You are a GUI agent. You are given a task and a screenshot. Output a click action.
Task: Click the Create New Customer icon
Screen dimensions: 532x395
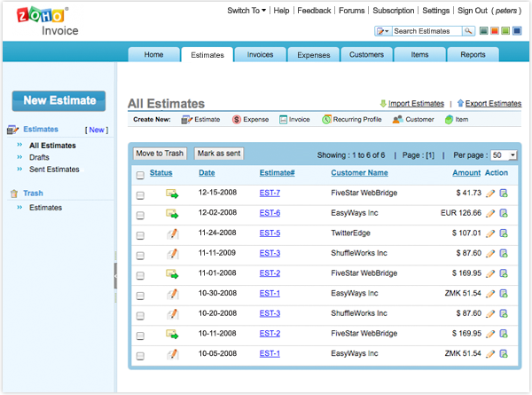[397, 120]
